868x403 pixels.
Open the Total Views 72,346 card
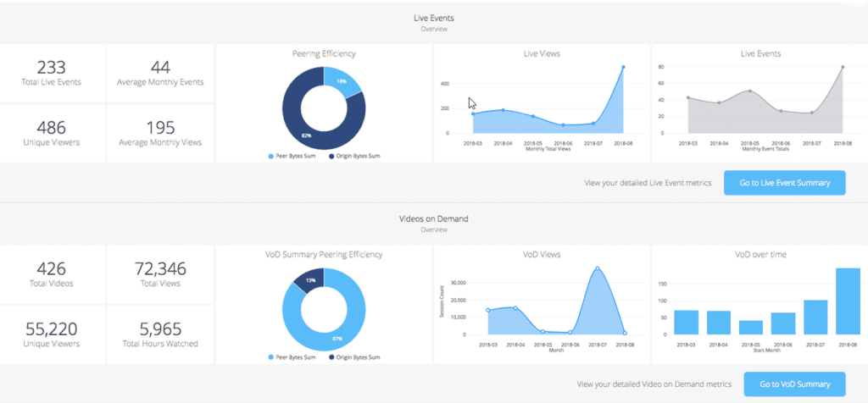[x=159, y=274]
